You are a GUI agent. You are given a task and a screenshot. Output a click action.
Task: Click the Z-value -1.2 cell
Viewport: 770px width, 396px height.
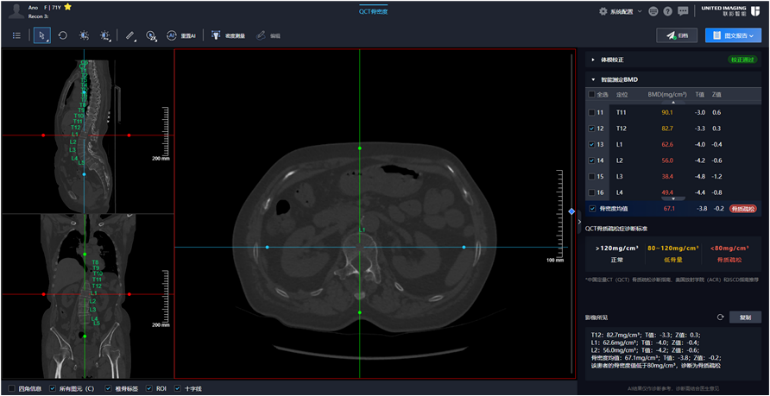point(718,176)
